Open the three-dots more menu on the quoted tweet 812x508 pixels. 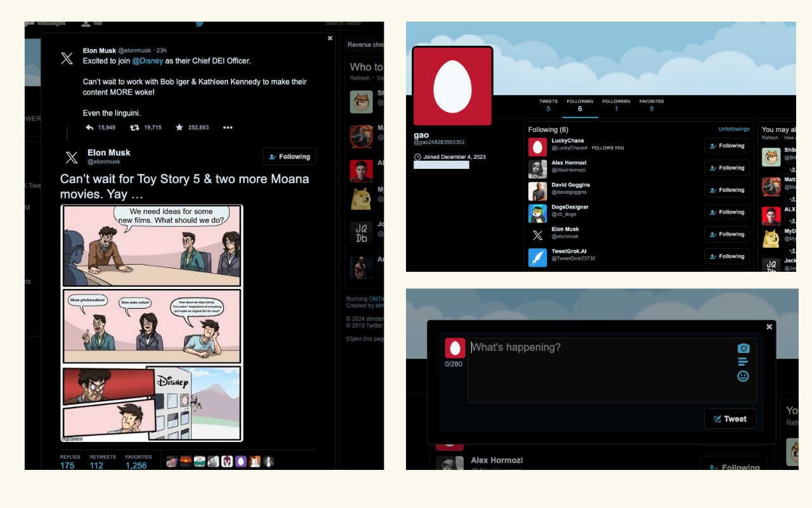point(228,128)
